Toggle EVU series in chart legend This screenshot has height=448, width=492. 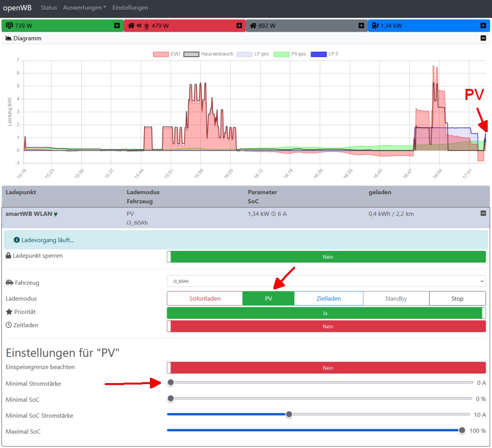coord(167,54)
